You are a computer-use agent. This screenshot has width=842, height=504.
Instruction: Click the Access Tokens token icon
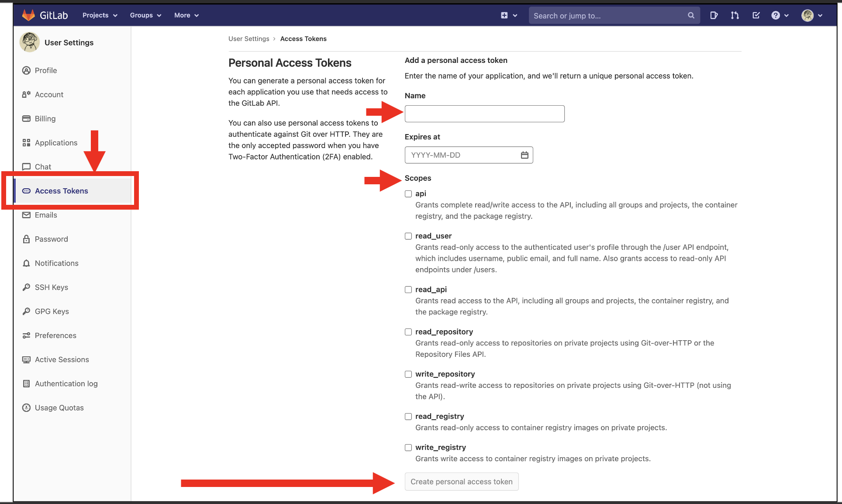pyautogui.click(x=26, y=191)
